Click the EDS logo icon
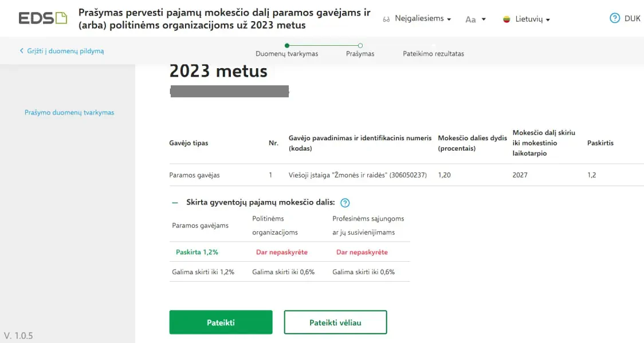 point(43,18)
